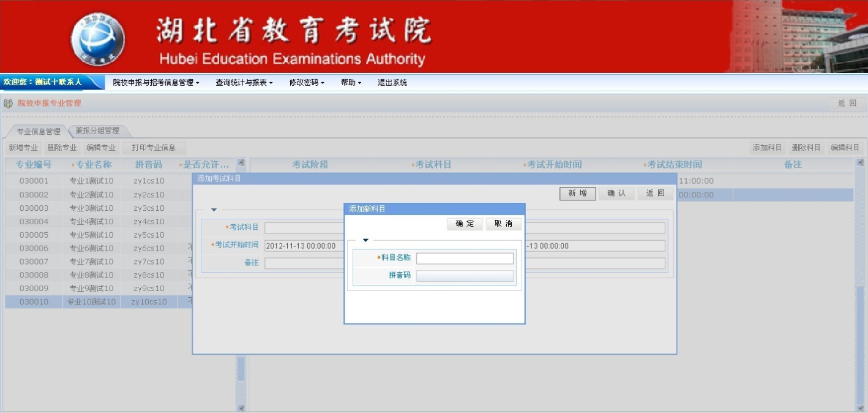Click the icon beside the 院校申报专业管理 title
868x413 pixels.
point(9,104)
